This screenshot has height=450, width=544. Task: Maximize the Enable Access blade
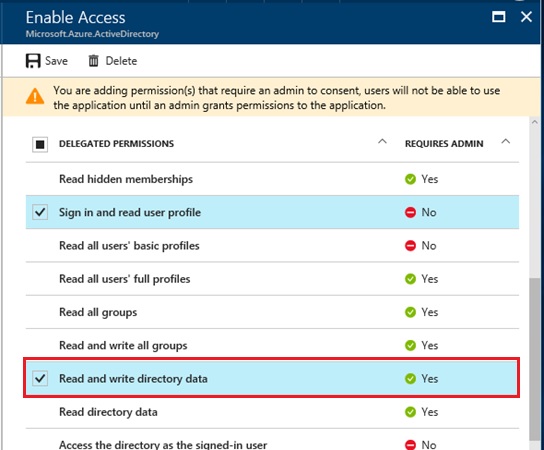[x=499, y=17]
